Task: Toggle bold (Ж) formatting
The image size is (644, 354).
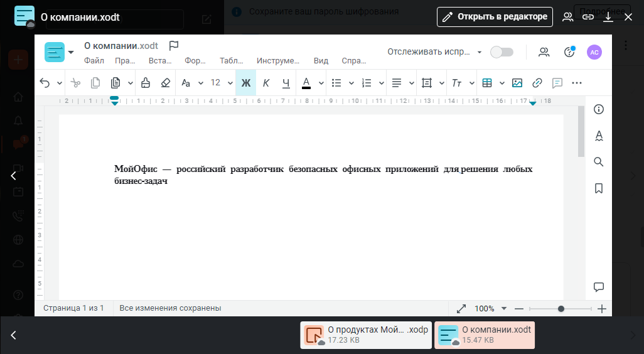Action: 245,83
